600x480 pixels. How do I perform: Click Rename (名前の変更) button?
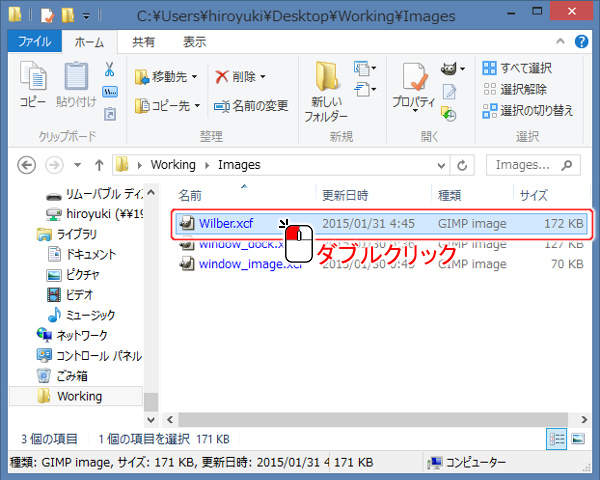pyautogui.click(x=251, y=106)
